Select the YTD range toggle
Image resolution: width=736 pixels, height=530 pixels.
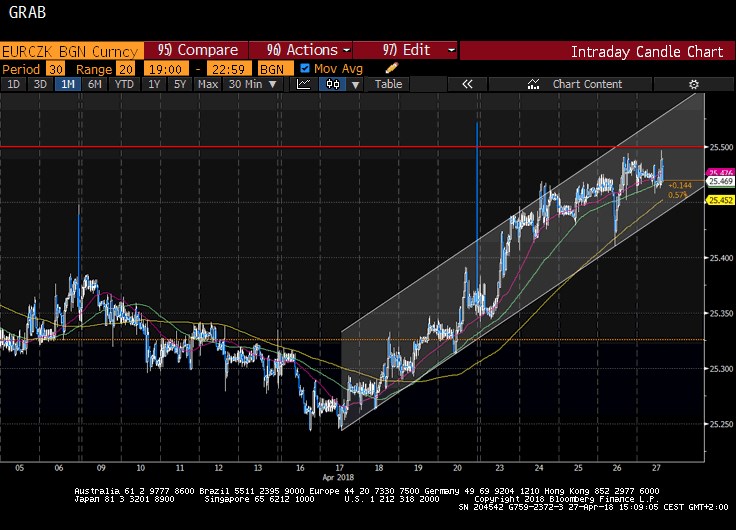[124, 85]
